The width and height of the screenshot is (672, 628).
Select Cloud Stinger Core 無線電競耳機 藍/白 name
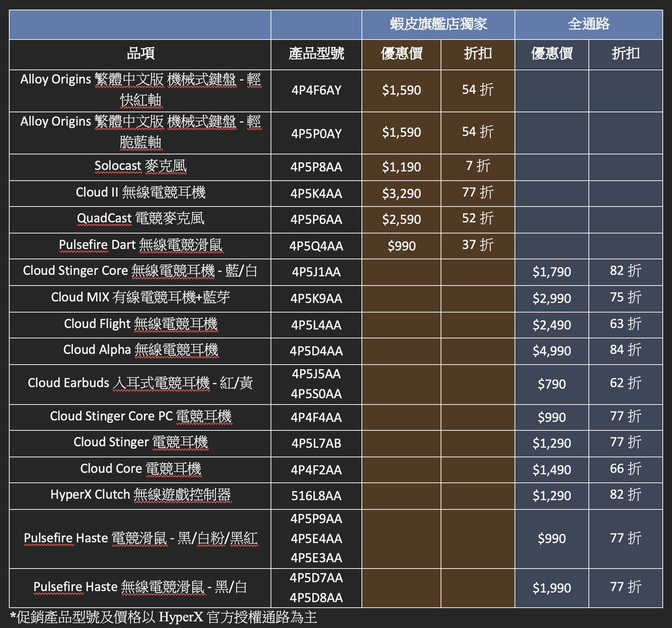click(x=140, y=271)
